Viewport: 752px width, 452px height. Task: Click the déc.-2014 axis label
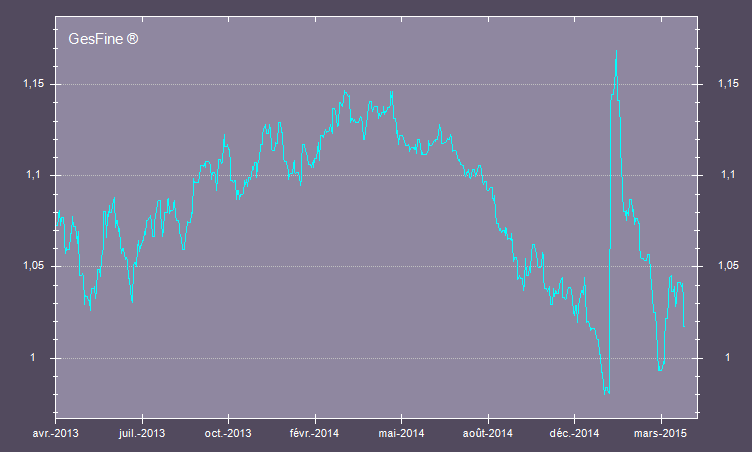(x=574, y=433)
